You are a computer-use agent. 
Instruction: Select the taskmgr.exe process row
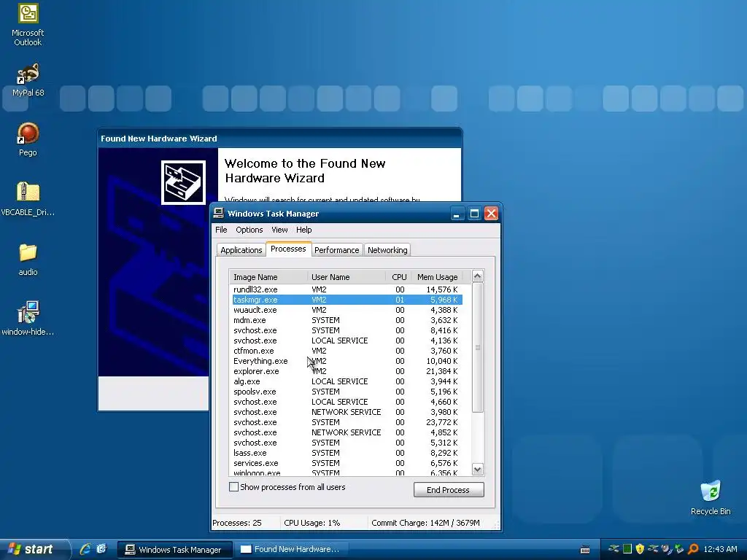[347, 300]
